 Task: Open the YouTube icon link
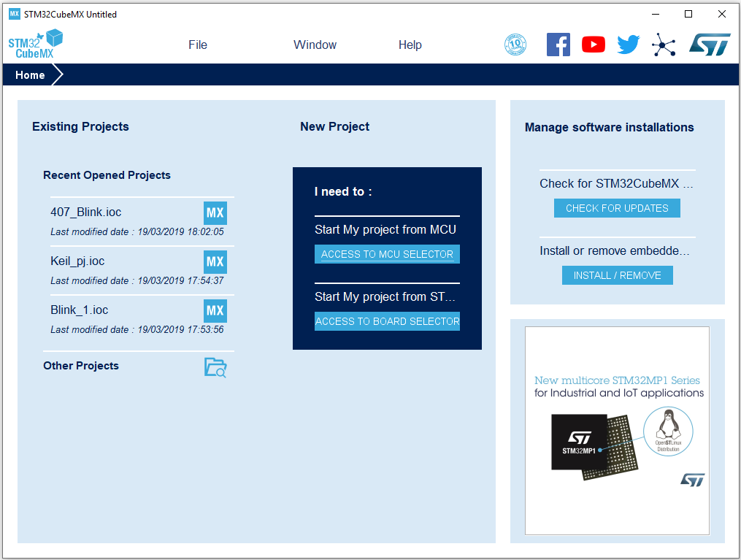click(594, 45)
